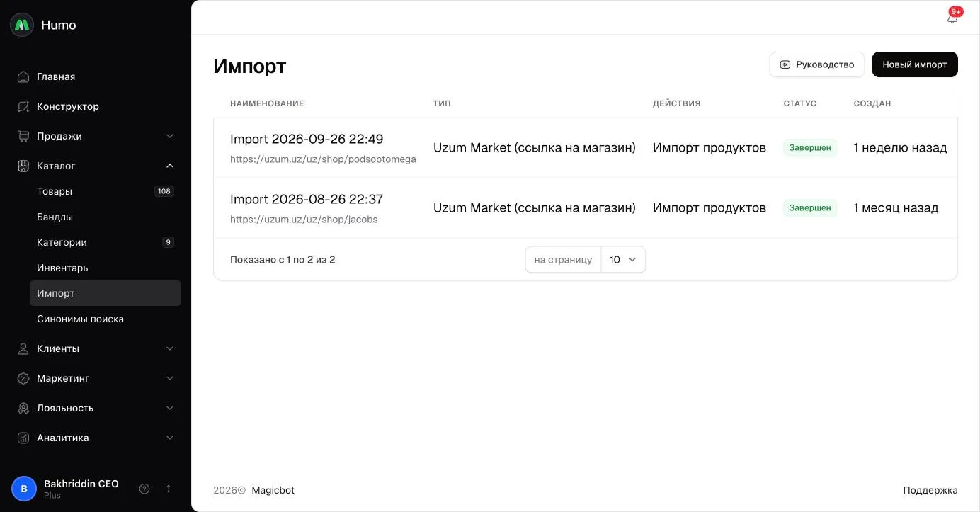Expand the Лояльность section chevron
980x512 pixels.
coord(170,408)
